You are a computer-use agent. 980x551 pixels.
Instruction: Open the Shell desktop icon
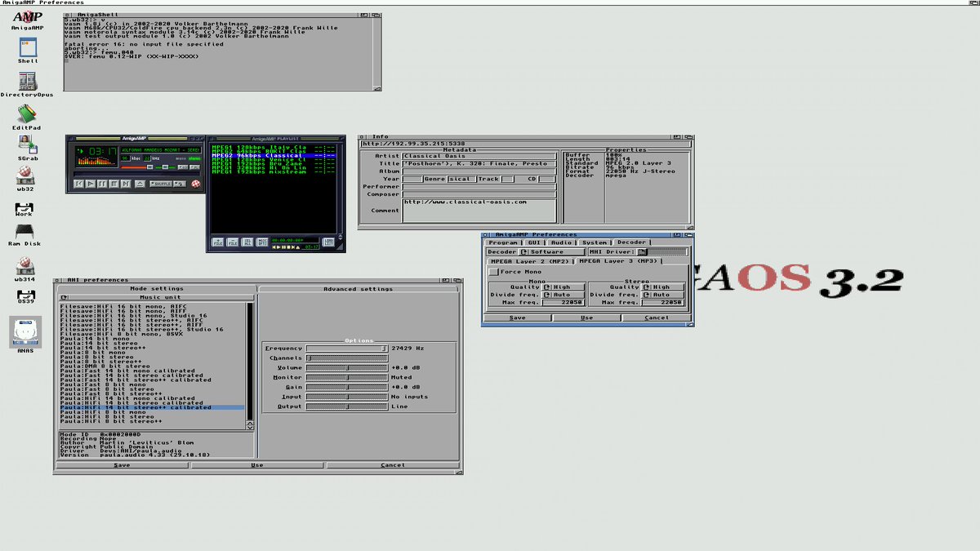click(x=27, y=51)
